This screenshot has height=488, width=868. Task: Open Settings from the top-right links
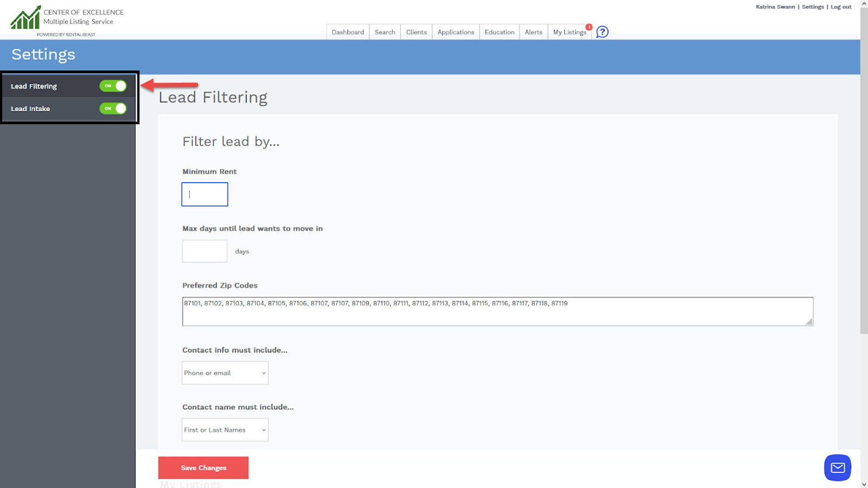pos(813,7)
